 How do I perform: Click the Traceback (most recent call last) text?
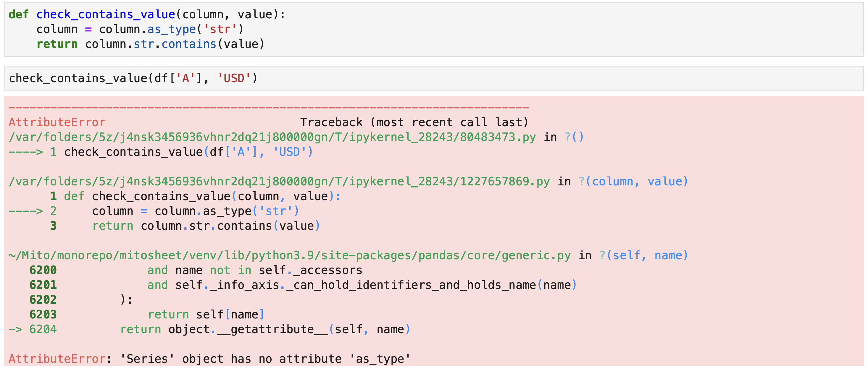tap(414, 122)
